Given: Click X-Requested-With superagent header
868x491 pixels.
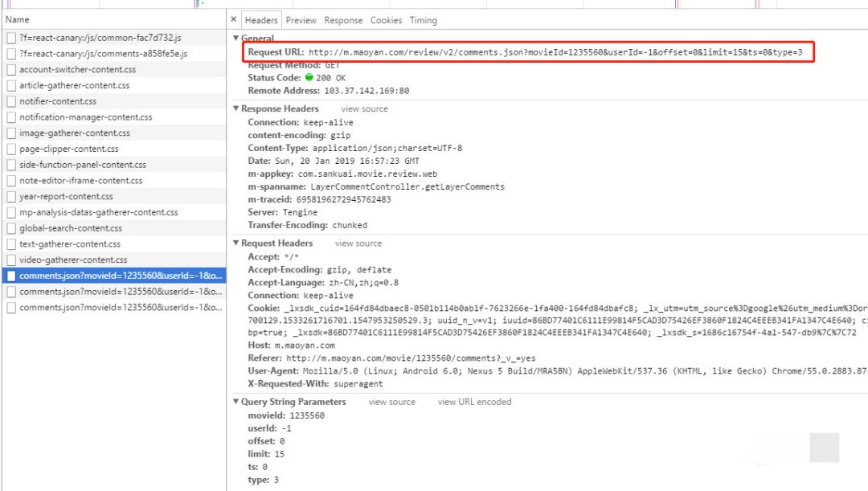Looking at the screenshot, I should (315, 384).
